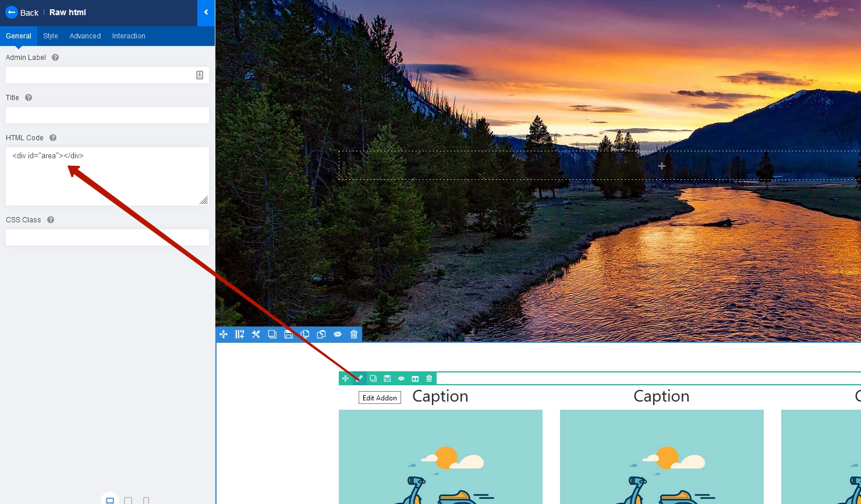Screen dimensions: 861x504
Task: Save the addon with green floppy icon
Action: click(x=387, y=378)
